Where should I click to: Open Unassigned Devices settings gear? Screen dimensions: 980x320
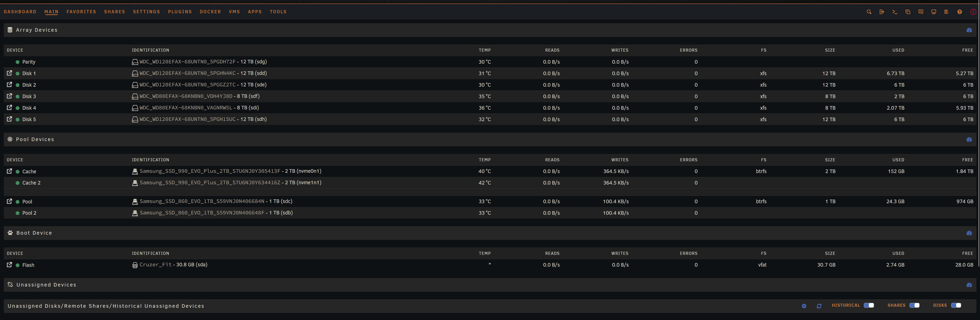pyautogui.click(x=804, y=306)
